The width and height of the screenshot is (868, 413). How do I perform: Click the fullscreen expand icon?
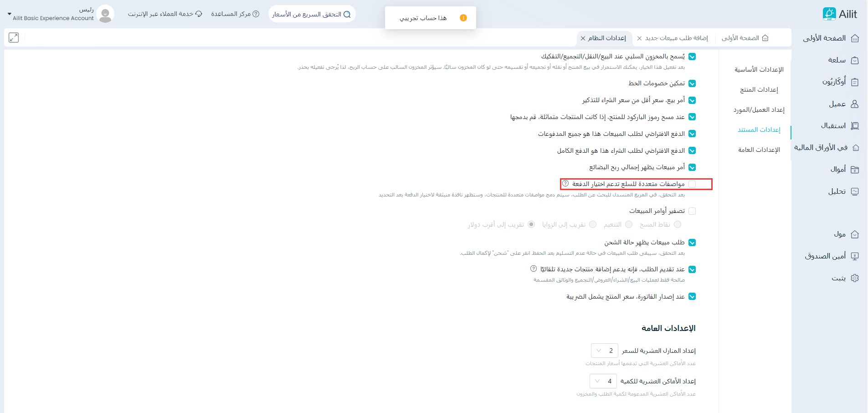tap(14, 38)
